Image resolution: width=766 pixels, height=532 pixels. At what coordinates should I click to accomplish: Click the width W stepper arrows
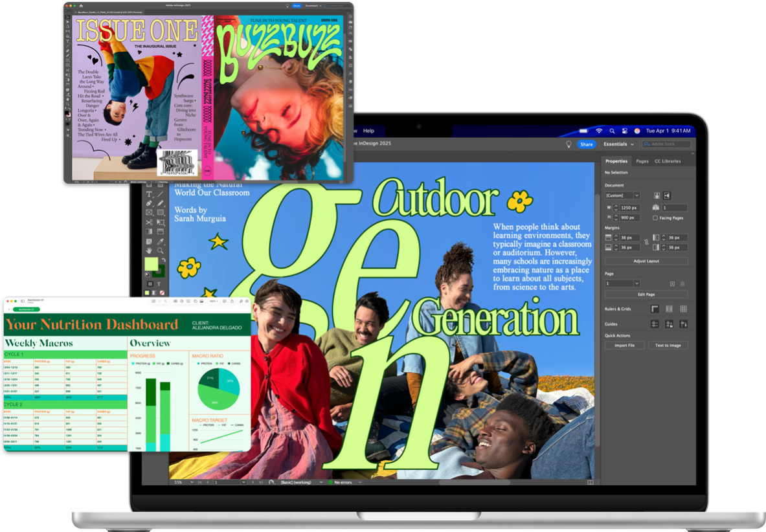pos(616,208)
